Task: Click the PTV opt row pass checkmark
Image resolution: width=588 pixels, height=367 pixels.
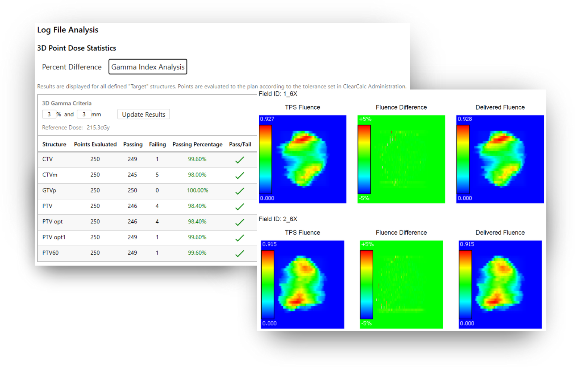Action: (240, 222)
